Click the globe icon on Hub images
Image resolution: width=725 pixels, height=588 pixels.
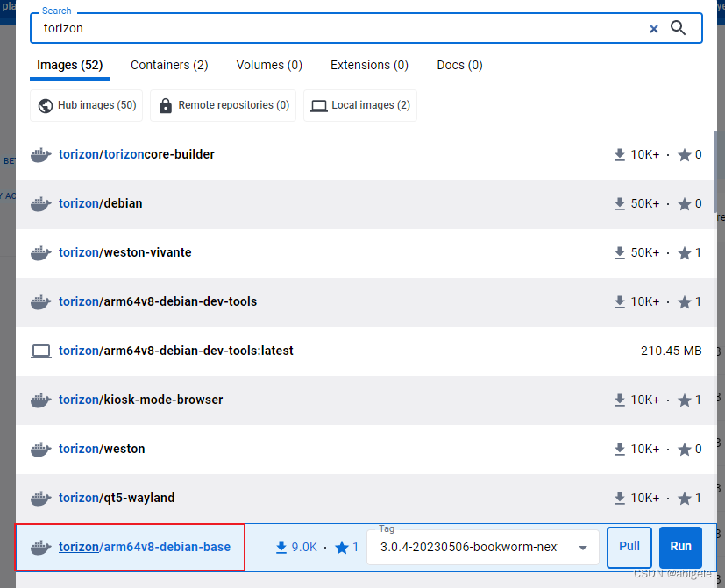46,106
